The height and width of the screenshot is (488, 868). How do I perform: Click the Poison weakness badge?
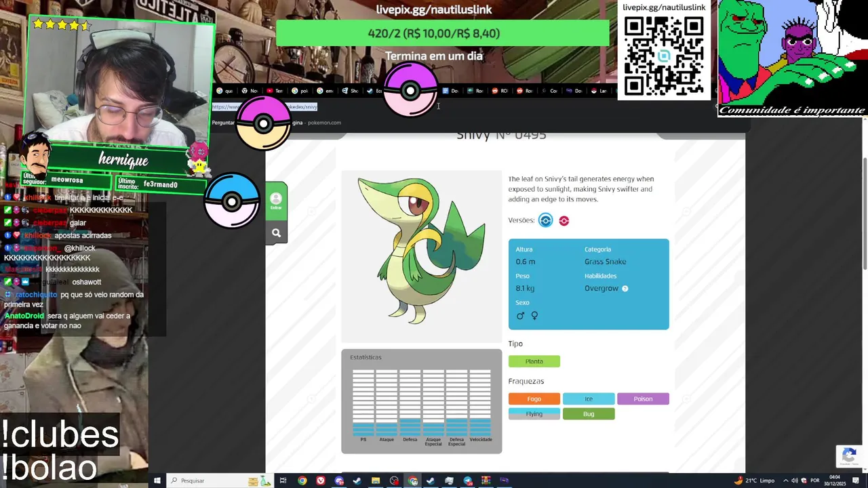tap(643, 399)
